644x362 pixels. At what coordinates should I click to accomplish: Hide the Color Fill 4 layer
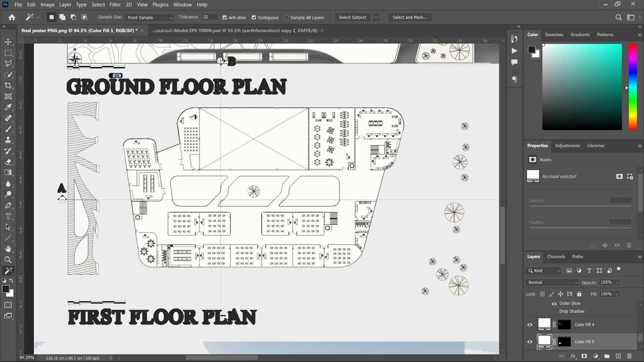(x=530, y=325)
